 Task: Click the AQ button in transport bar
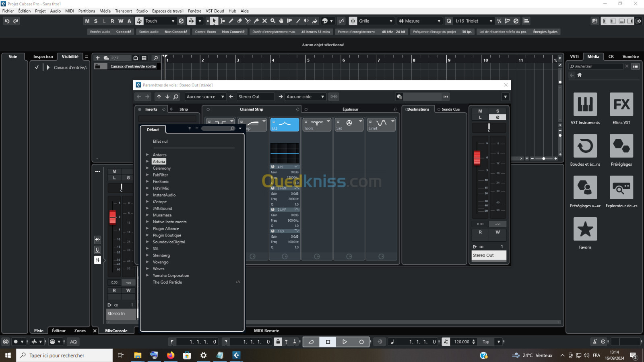click(x=73, y=342)
